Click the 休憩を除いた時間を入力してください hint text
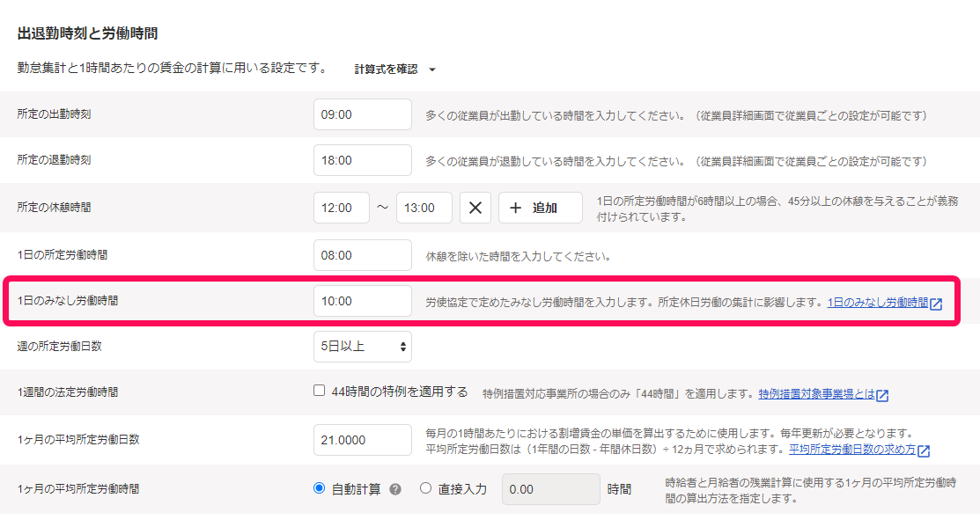 click(518, 257)
